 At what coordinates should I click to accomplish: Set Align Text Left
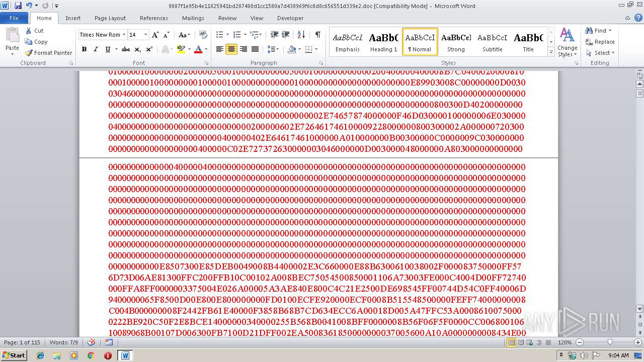[219, 49]
